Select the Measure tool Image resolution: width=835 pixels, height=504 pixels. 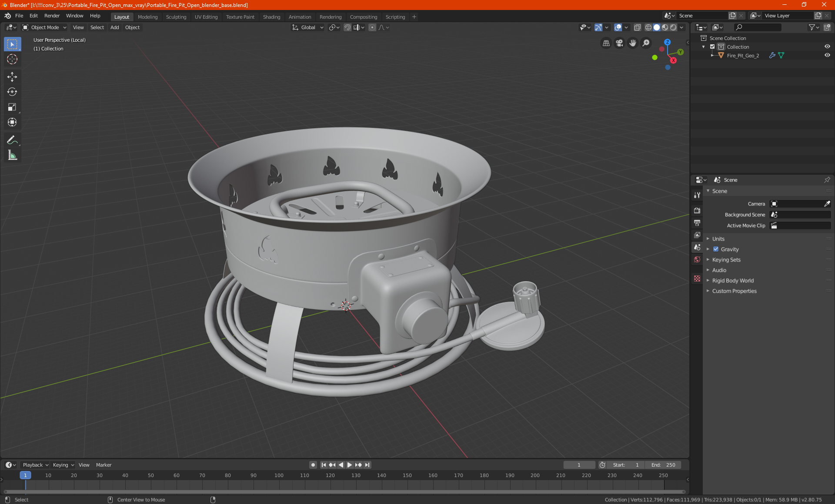12,155
